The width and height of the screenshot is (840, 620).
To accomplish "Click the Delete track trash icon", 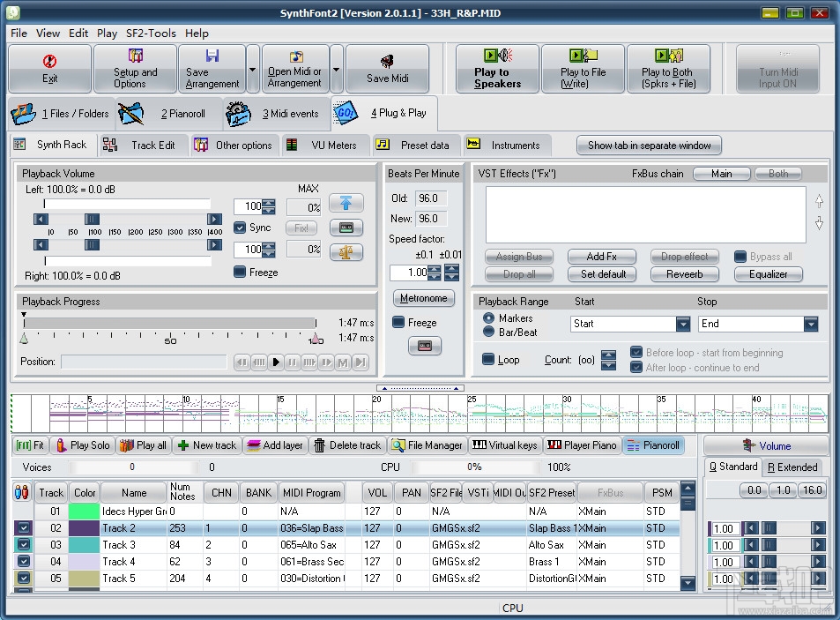I will tap(320, 445).
